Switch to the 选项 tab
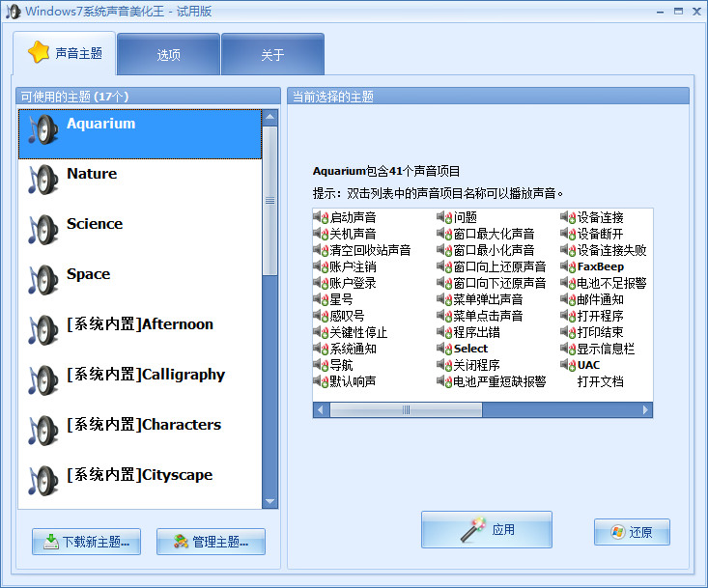This screenshot has height=588, width=708. [168, 55]
